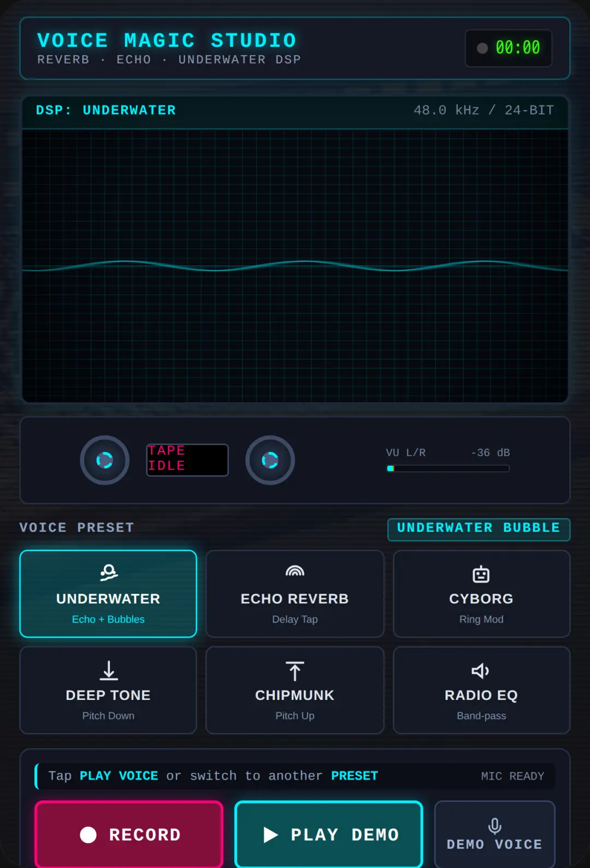Image resolution: width=590 pixels, height=868 pixels.
Task: Choose the ECHO REVERB voice preset
Action: 295,593
